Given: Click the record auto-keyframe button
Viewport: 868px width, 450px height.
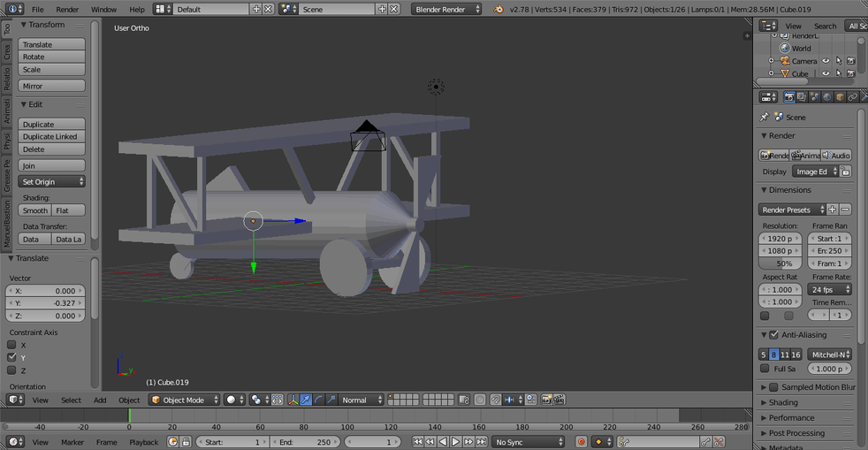Looking at the screenshot, I should [x=582, y=442].
